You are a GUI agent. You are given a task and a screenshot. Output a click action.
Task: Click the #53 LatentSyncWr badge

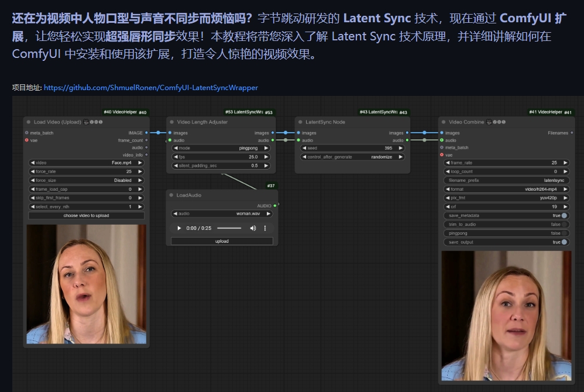click(x=249, y=112)
